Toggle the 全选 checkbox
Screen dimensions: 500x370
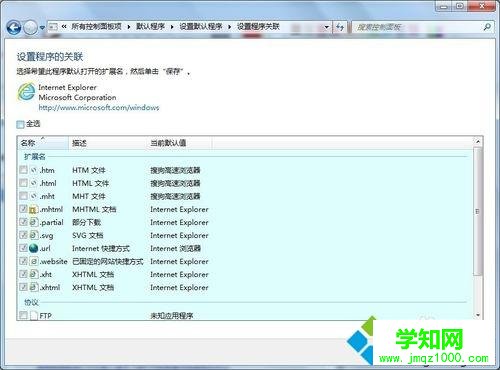click(20, 124)
